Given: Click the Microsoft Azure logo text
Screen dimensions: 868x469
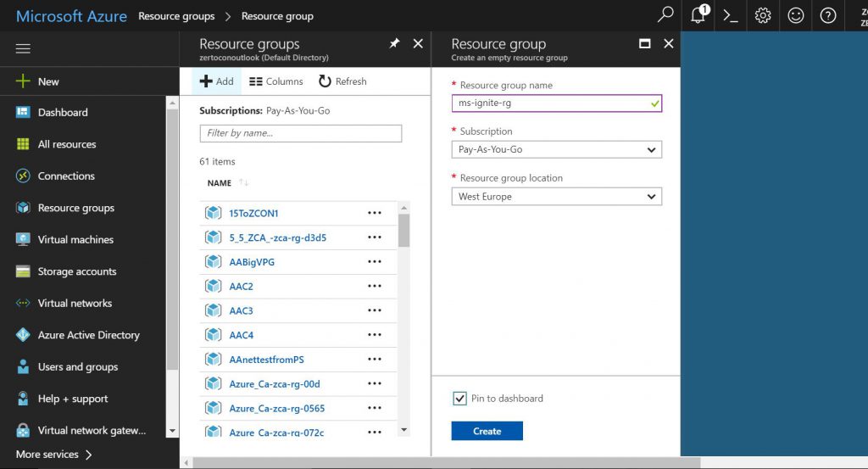Looking at the screenshot, I should pos(71,16).
